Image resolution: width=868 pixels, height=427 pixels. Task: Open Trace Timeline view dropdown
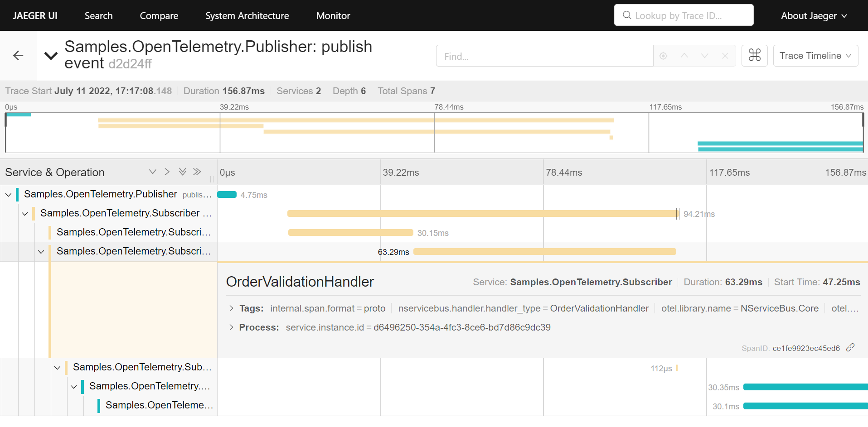coord(815,56)
